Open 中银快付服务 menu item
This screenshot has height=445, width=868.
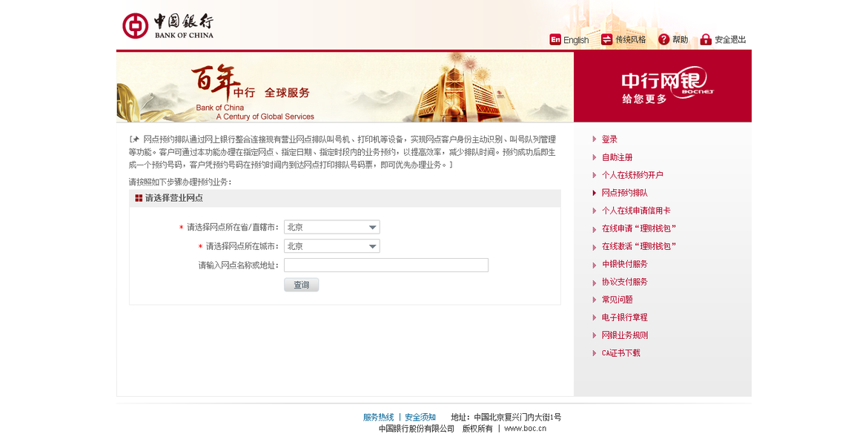coord(624,264)
